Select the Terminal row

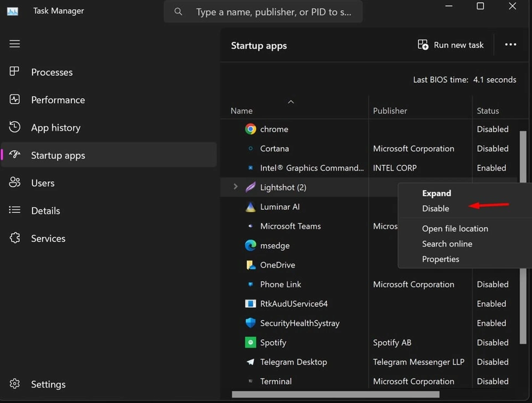[x=369, y=381]
